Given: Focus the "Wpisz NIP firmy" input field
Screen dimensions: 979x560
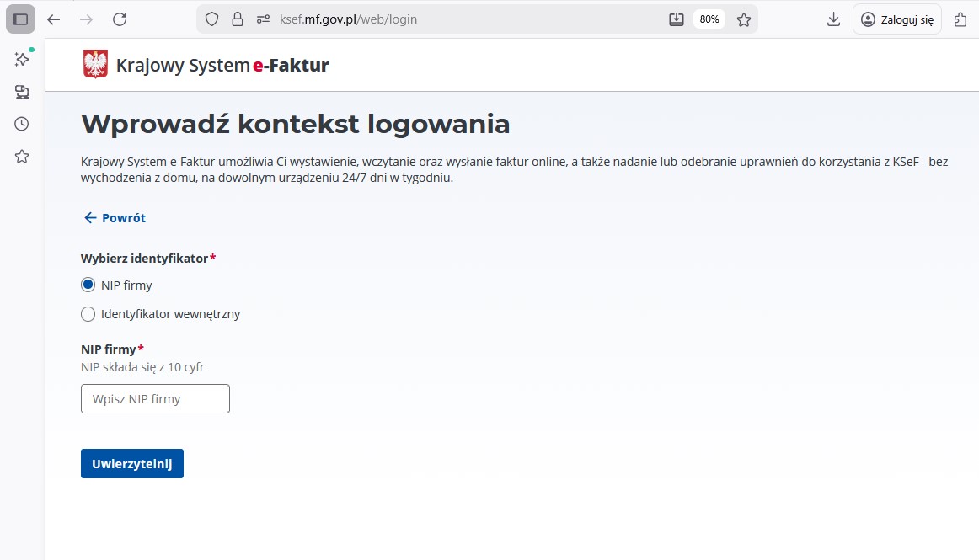Looking at the screenshot, I should 155,399.
